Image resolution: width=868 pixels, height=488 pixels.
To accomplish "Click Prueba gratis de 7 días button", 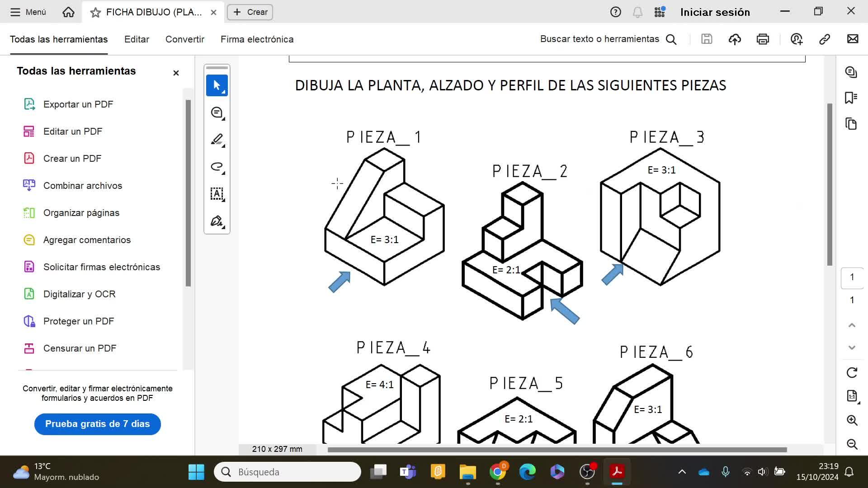I will 97,424.
